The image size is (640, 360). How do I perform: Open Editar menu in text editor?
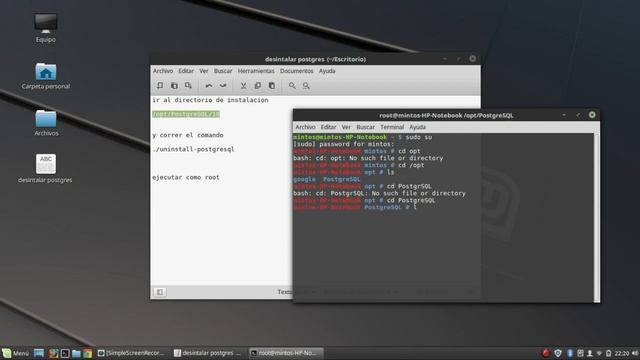[186, 71]
